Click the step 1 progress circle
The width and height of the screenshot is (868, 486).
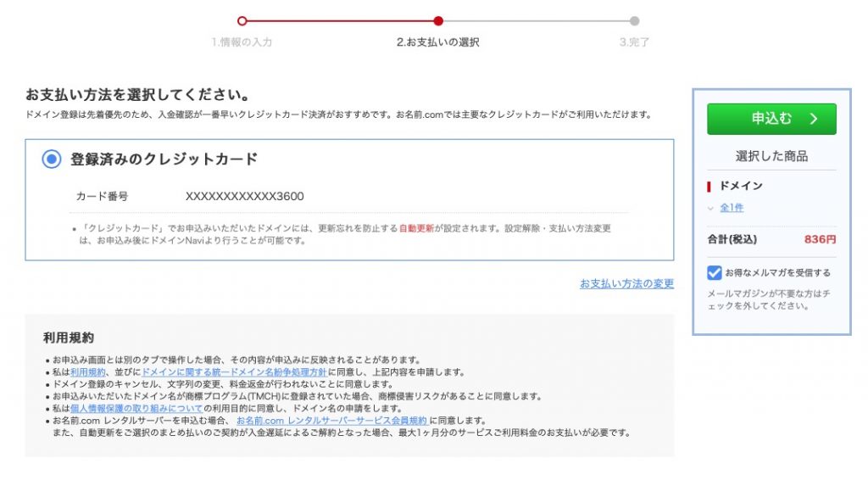242,21
